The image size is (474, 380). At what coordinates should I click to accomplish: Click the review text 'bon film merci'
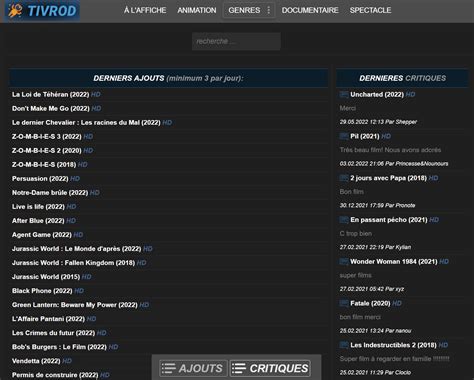click(x=360, y=317)
